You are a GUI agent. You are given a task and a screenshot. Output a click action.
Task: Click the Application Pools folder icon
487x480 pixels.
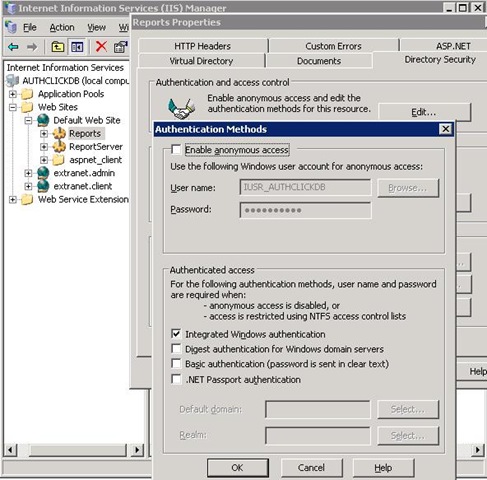pyautogui.click(x=27, y=94)
